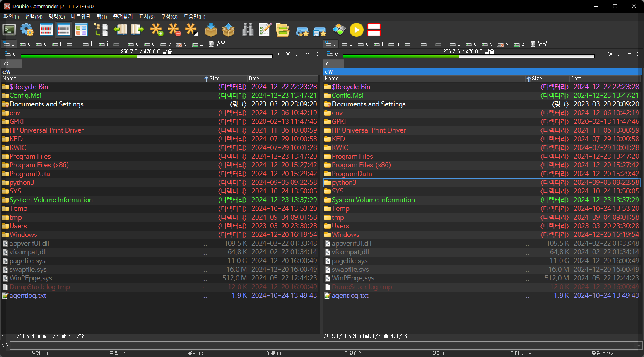Invert selection with asterisk black-white icon
Screen dimensions: 644x357
[x=192, y=30]
